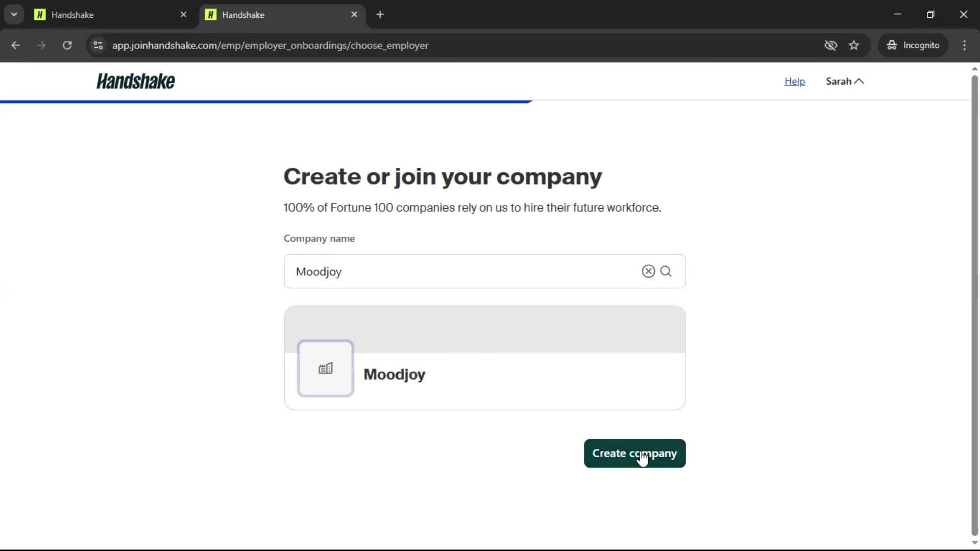Reload the current page
980x551 pixels.
click(x=67, y=45)
